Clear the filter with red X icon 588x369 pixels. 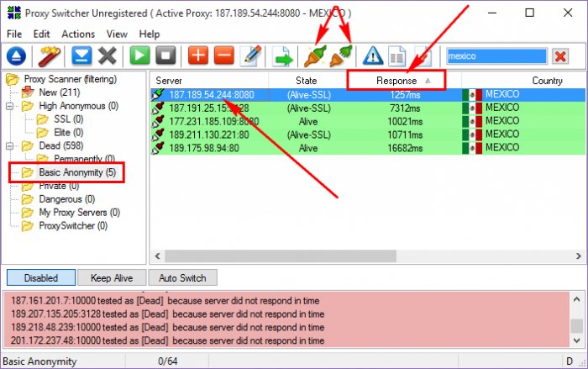point(560,56)
